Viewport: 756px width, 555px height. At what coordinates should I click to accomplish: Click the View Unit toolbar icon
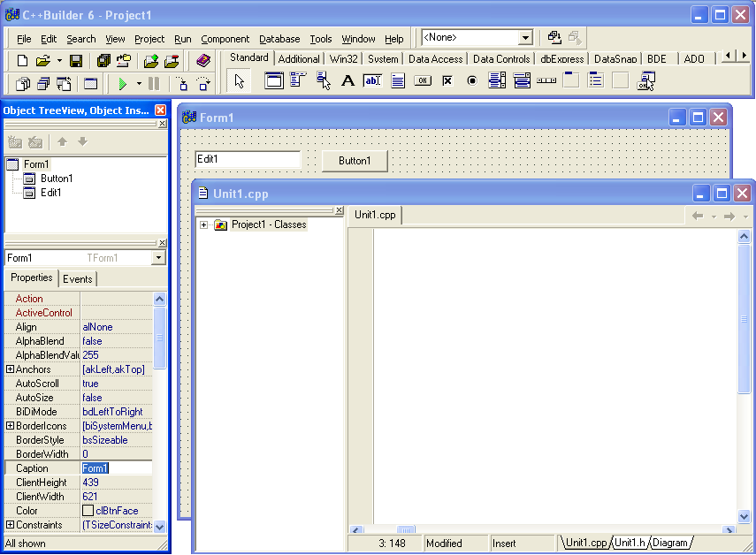[22, 84]
